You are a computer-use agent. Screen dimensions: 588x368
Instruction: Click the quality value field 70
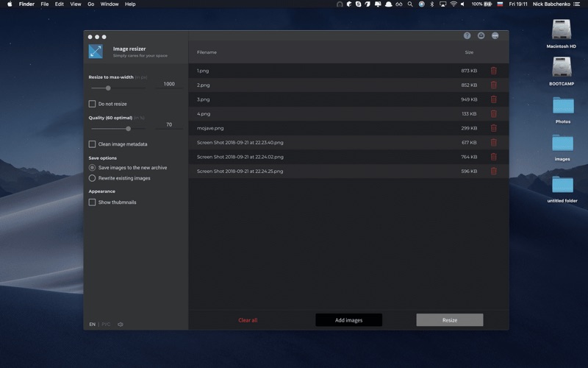click(x=169, y=124)
